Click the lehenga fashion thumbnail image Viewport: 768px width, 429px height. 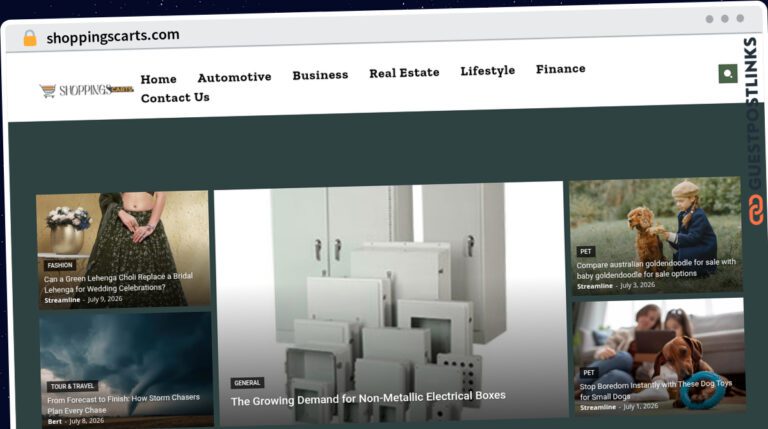[x=123, y=249]
